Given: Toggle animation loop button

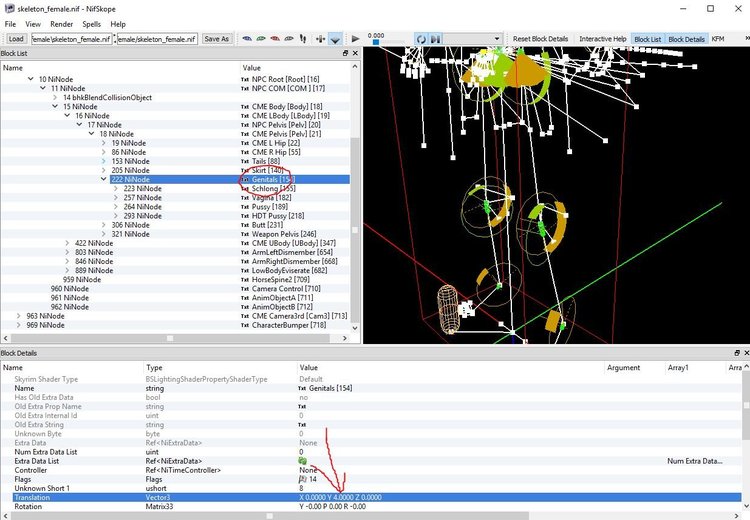Looking at the screenshot, I should (x=421, y=39).
